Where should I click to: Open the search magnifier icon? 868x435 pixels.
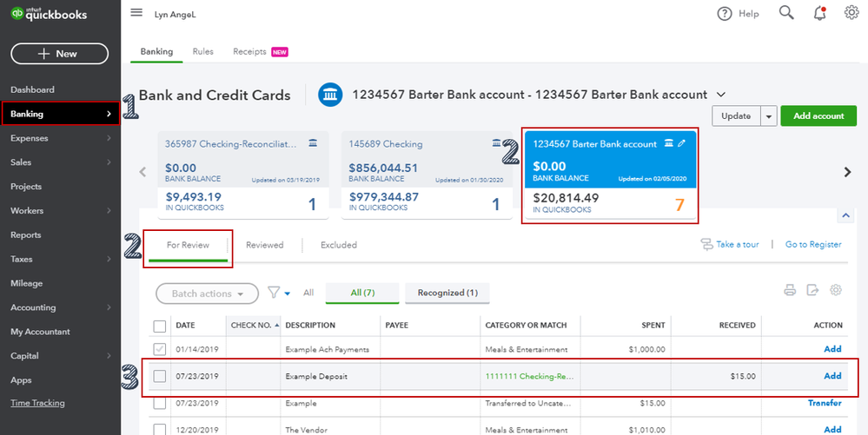point(786,13)
